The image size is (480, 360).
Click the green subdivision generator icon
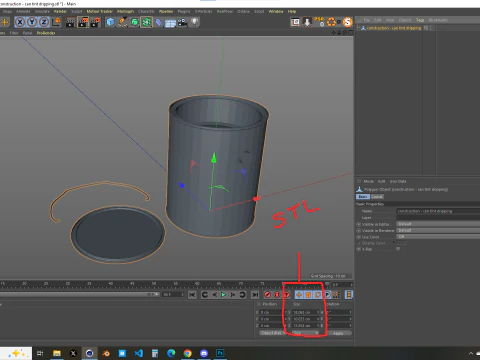(x=134, y=22)
